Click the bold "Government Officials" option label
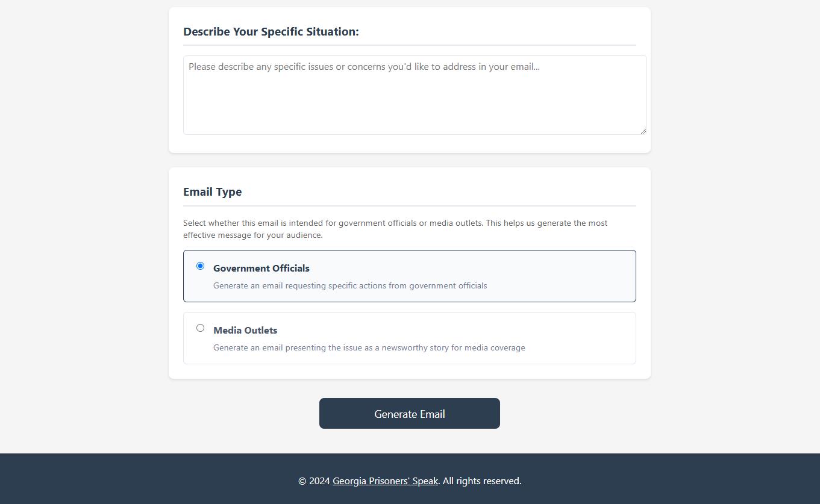 point(261,269)
